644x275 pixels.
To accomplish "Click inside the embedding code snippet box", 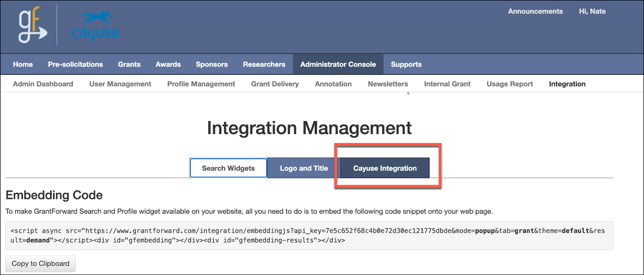I will (x=309, y=236).
